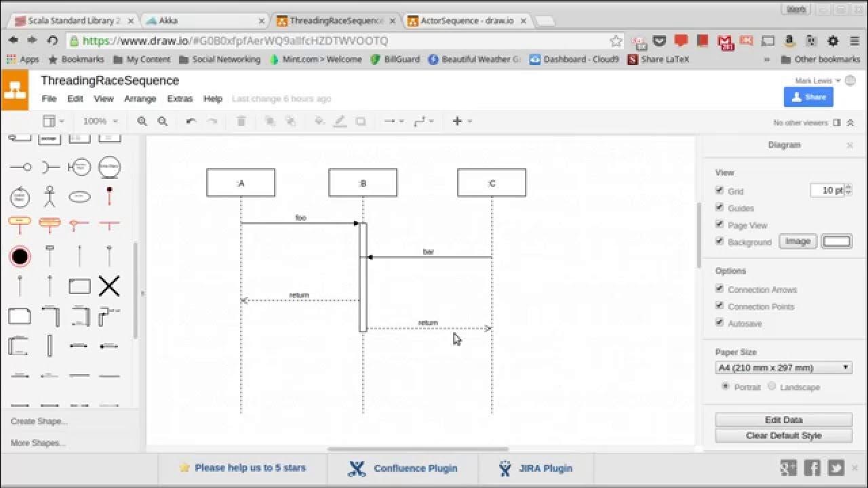Select the required interface half-circle shape
Viewport: 868px width, 488px height.
point(50,167)
